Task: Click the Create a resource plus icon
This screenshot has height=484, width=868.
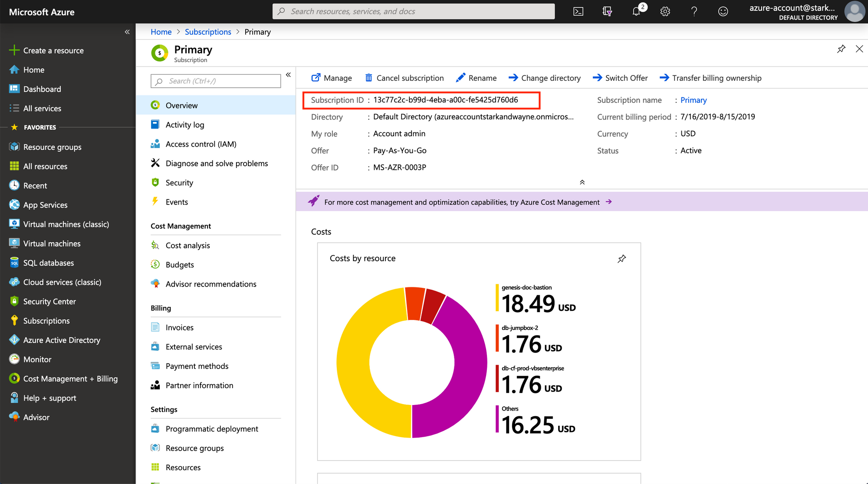Action: click(x=14, y=50)
